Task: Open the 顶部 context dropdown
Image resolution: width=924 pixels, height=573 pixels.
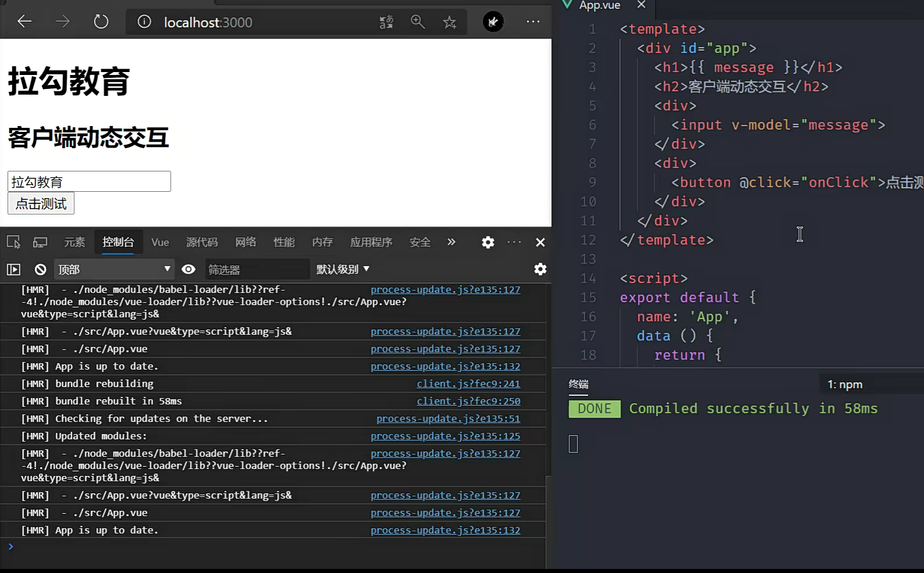Action: [114, 269]
